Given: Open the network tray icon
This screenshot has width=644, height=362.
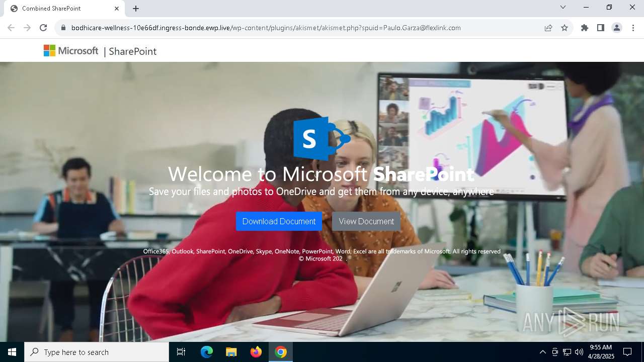Looking at the screenshot, I should click(x=567, y=352).
